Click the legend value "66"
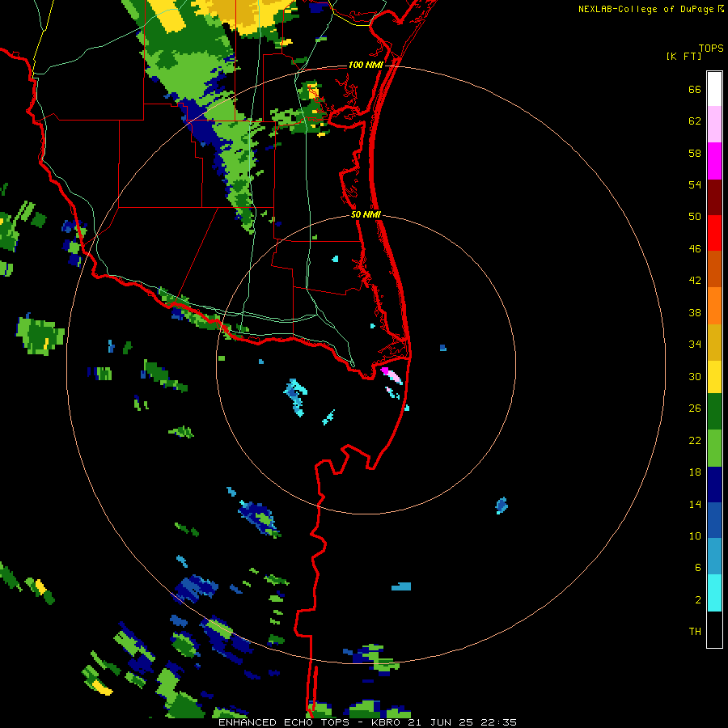Image resolution: width=728 pixels, height=728 pixels. pos(695,90)
